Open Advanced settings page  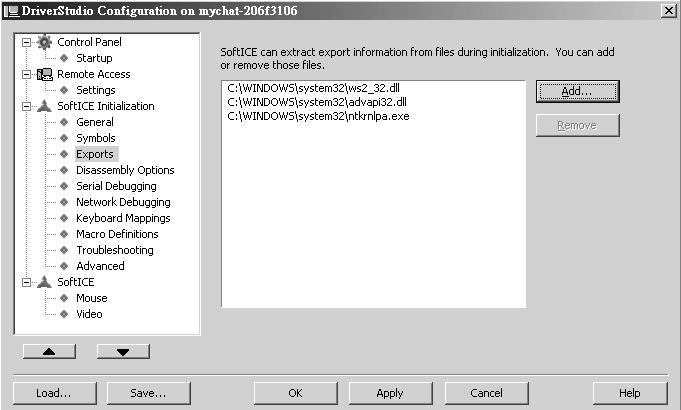tap(100, 266)
